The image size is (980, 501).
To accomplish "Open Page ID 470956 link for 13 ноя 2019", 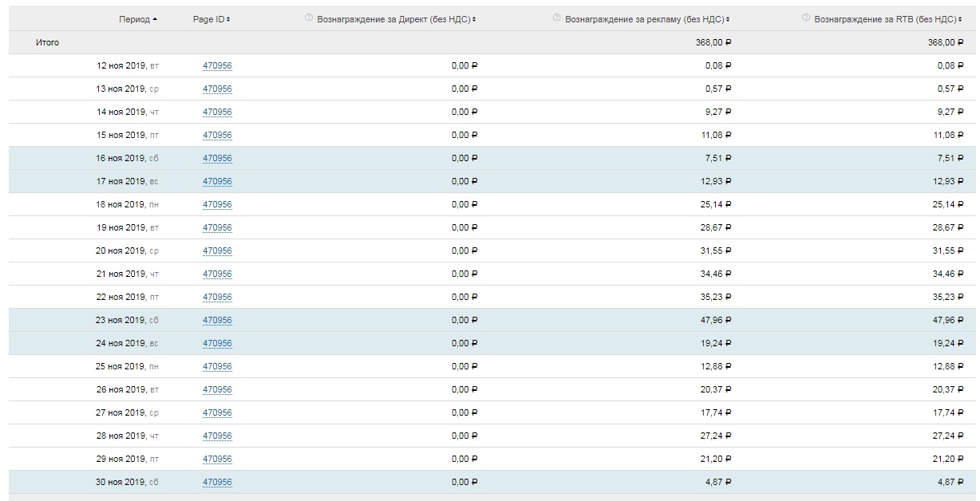I will 217,89.
